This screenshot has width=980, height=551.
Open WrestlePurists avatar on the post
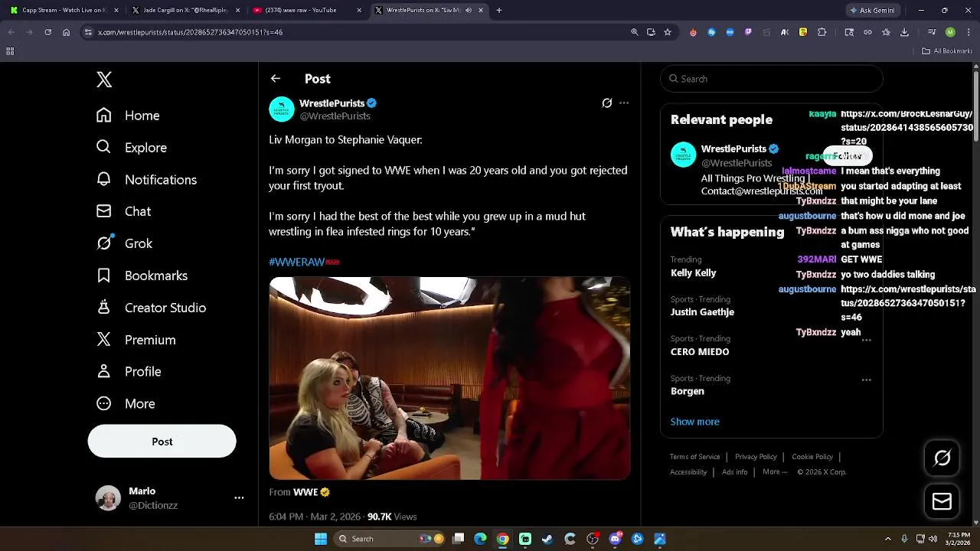(282, 109)
